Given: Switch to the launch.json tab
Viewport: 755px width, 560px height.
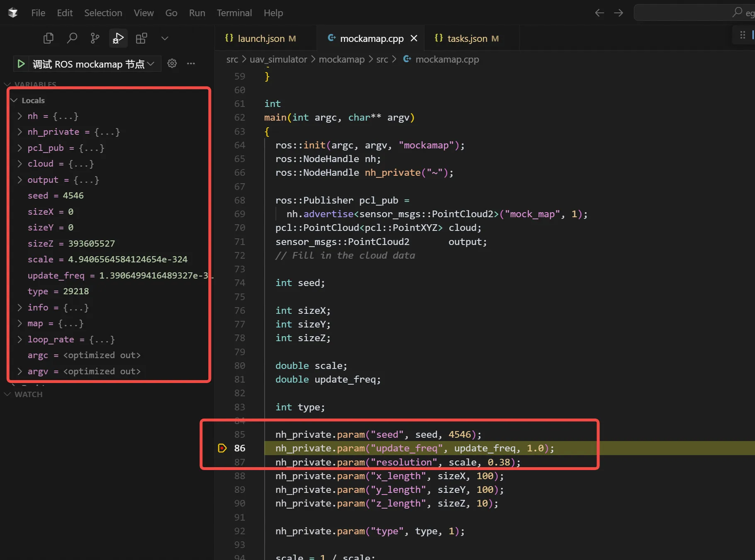Looking at the screenshot, I should pyautogui.click(x=265, y=39).
